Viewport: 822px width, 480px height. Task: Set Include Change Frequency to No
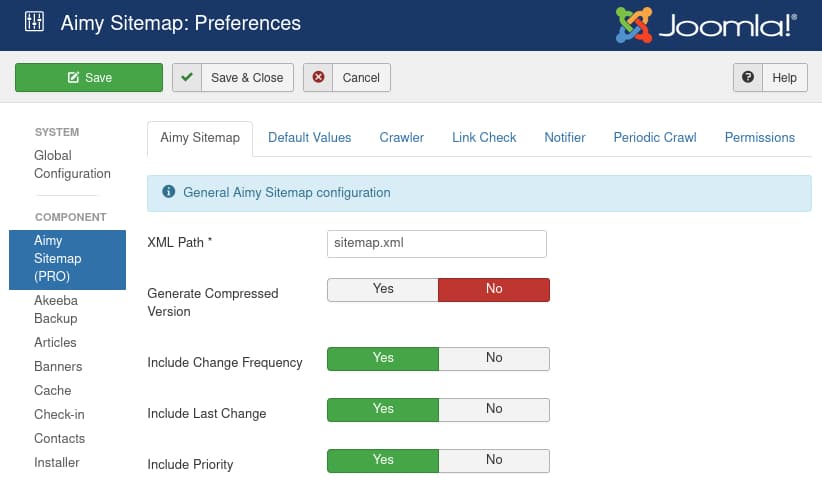click(494, 358)
